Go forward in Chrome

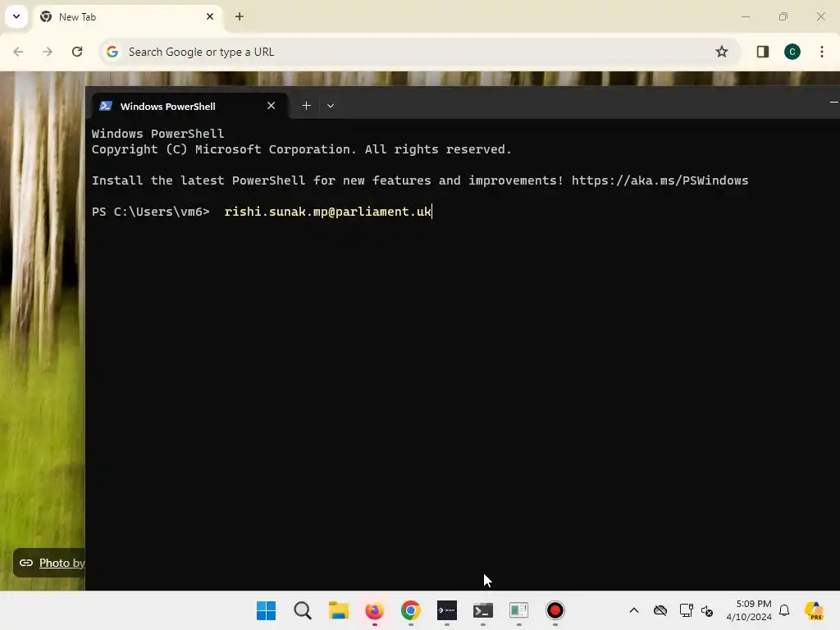(x=48, y=52)
